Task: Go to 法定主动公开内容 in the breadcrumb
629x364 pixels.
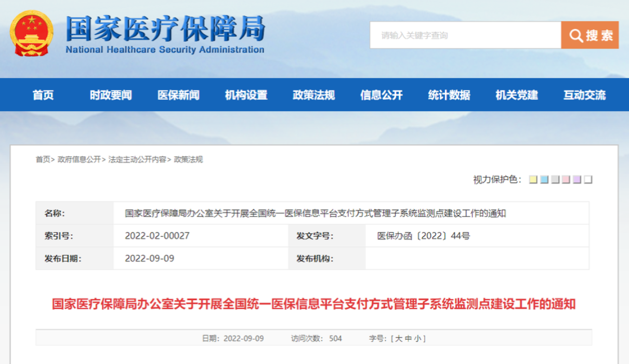Action: 137,159
